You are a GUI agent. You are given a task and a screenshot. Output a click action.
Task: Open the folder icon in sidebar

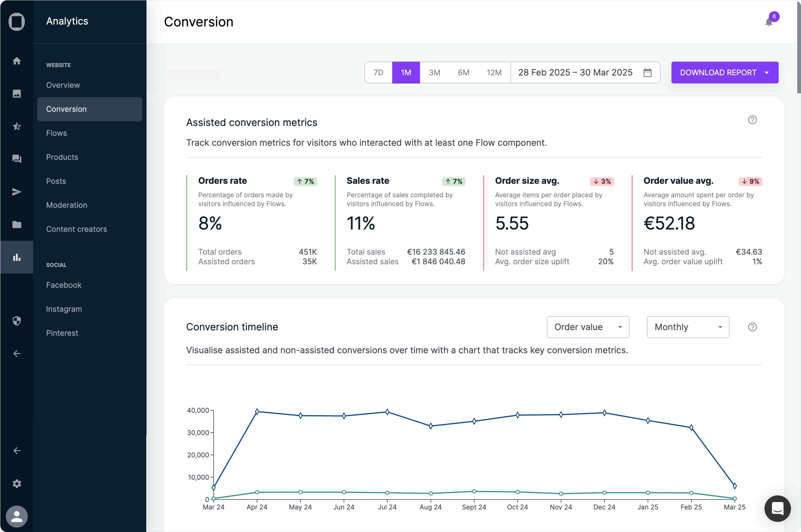17,225
